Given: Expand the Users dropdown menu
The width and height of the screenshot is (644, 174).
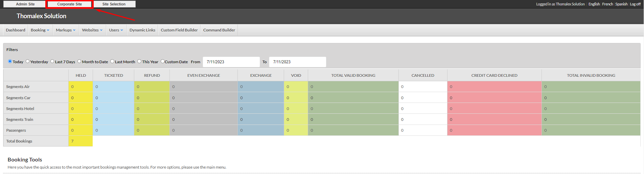Looking at the screenshot, I should [116, 30].
